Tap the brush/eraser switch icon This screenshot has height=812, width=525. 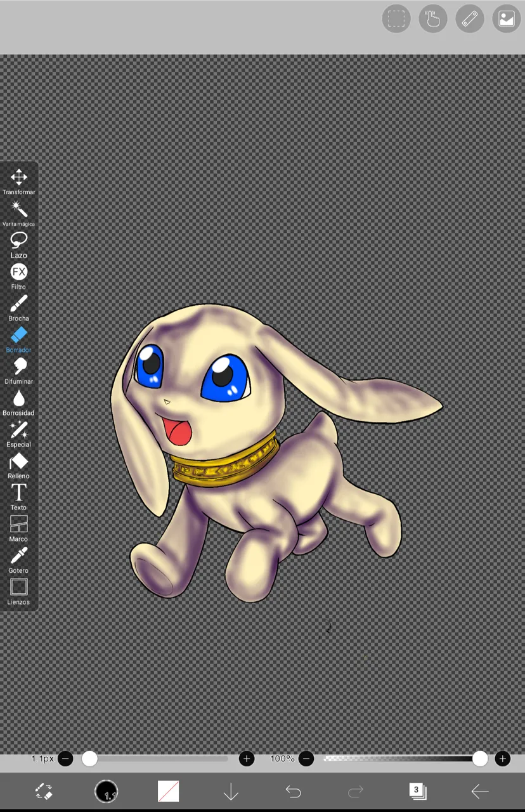pos(44,791)
